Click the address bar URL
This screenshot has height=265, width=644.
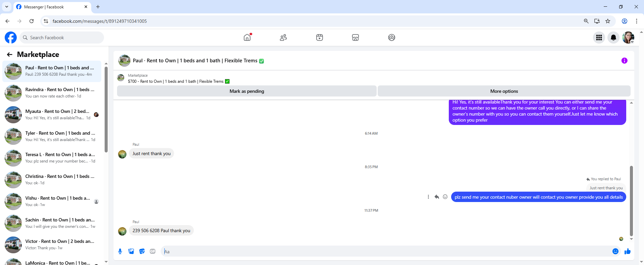(100, 21)
